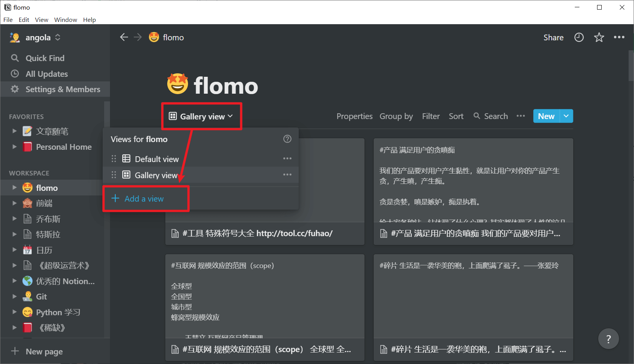Click the help icon in Views popup
Screen dimensions: 634x364
coord(287,139)
